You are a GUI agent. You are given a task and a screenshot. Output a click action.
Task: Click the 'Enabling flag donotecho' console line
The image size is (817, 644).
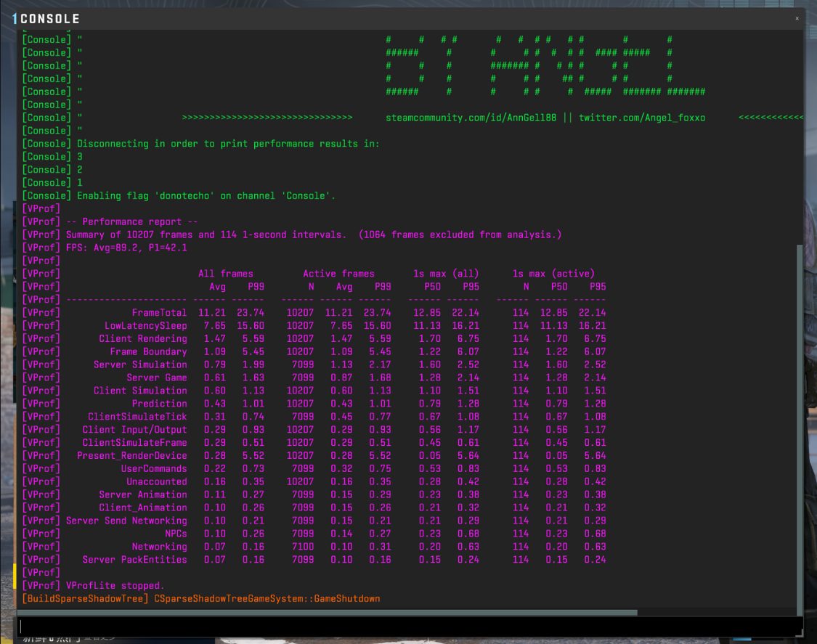click(x=206, y=196)
